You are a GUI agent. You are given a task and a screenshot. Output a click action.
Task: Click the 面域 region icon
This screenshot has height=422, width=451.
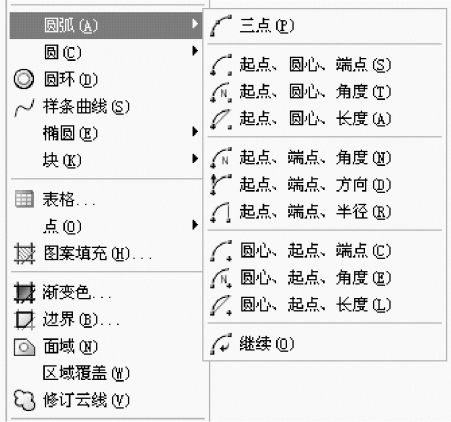pyautogui.click(x=24, y=347)
